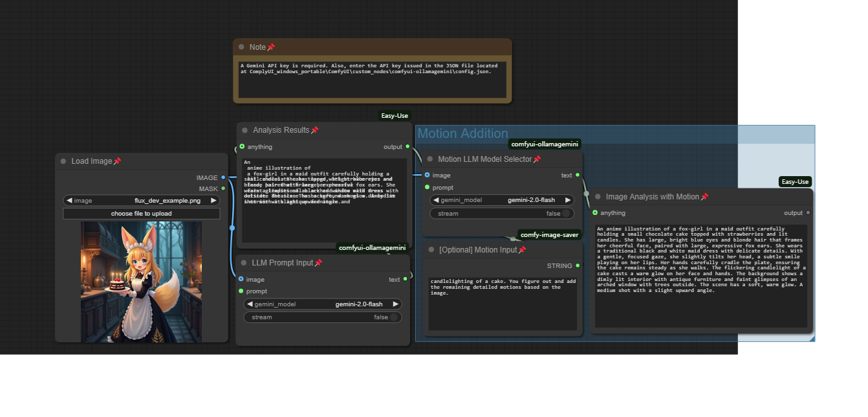Toggle stream switch in Motion LLM Model Selector

[565, 214]
